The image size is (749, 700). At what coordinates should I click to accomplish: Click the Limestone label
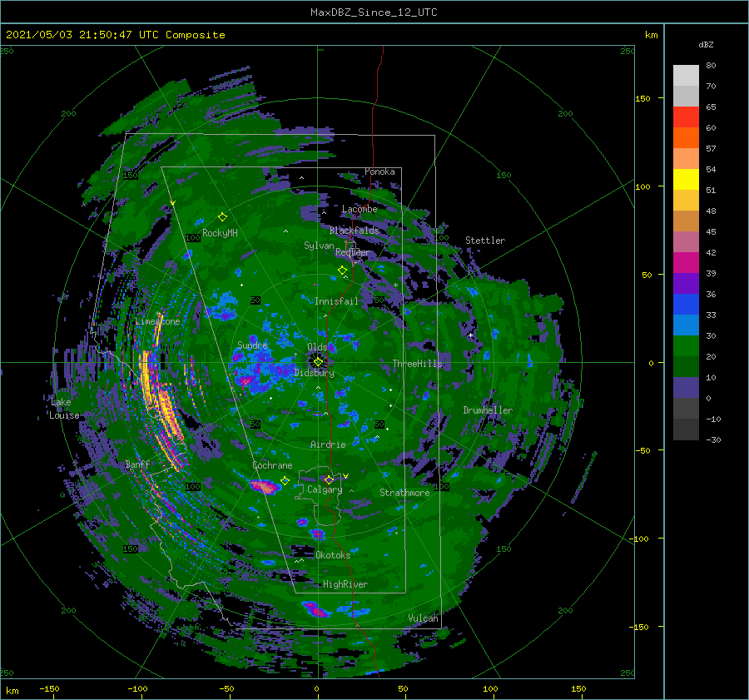pos(157,321)
